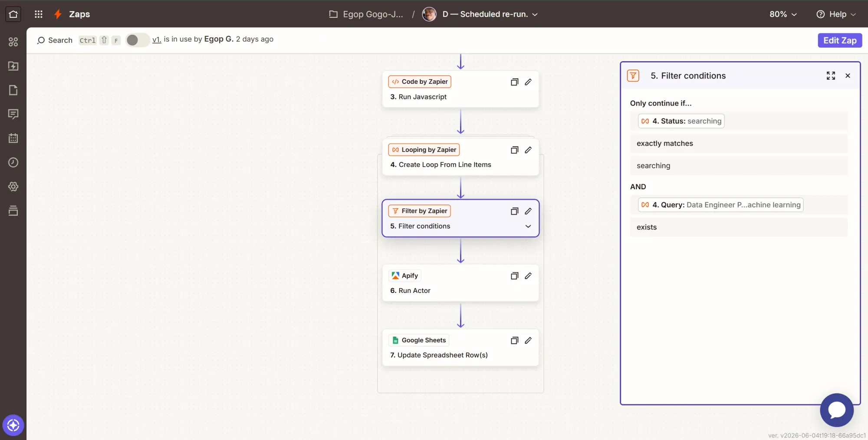Open the Zap runs sidebar icon
868x440 pixels.
click(x=13, y=66)
